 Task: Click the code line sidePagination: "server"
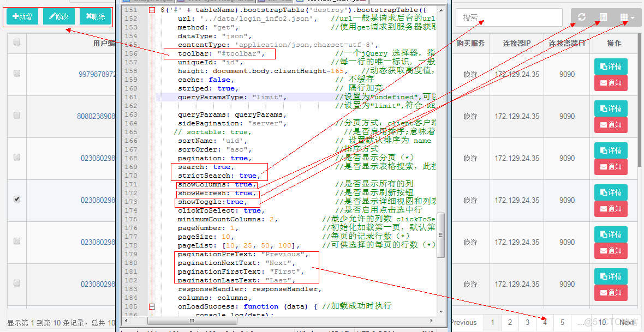[x=232, y=124]
